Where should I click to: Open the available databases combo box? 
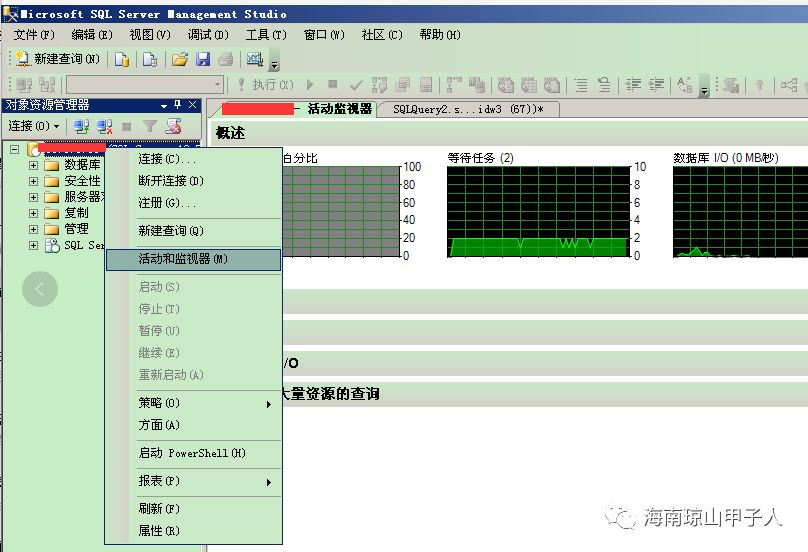[x=145, y=85]
